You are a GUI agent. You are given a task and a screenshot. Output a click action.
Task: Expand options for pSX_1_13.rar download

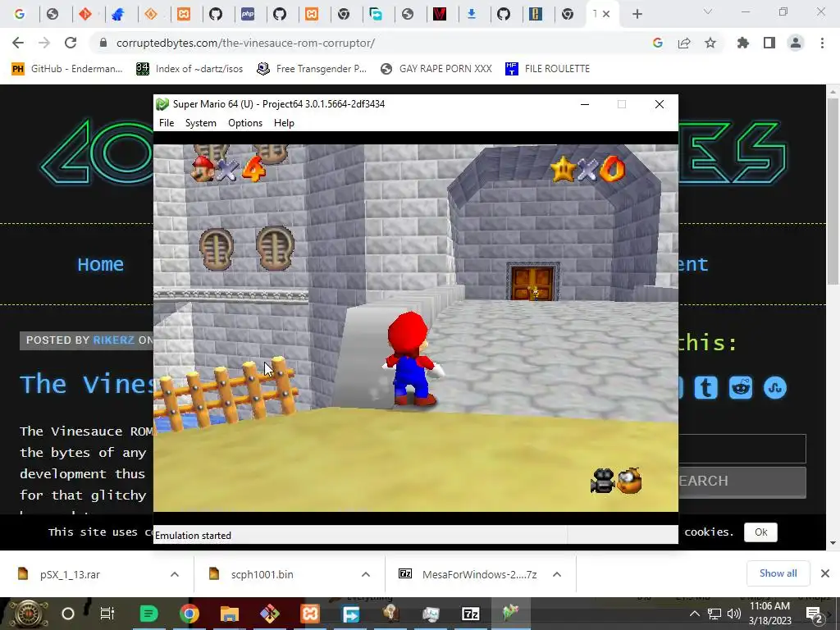coord(175,574)
